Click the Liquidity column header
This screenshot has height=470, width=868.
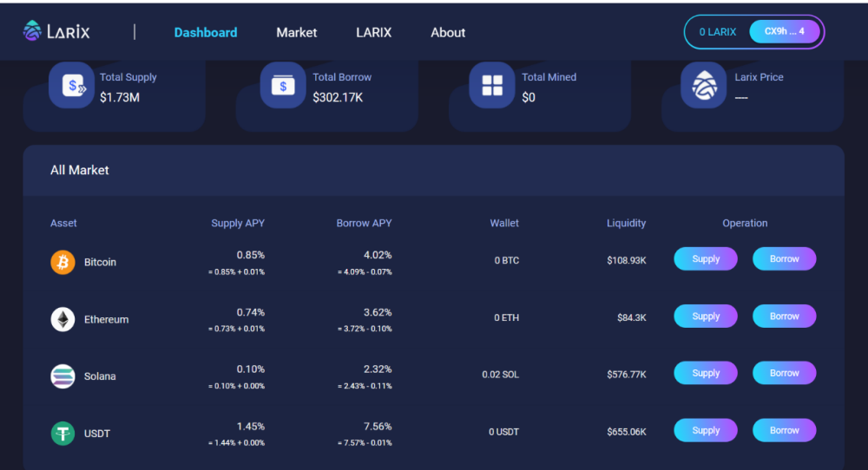[626, 224]
